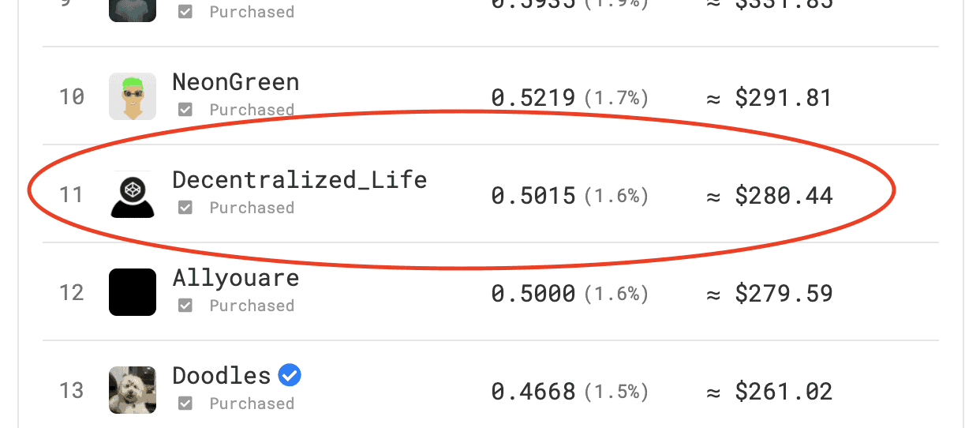Open the Doodles dog avatar
The height and width of the screenshot is (428, 980).
coord(133,390)
